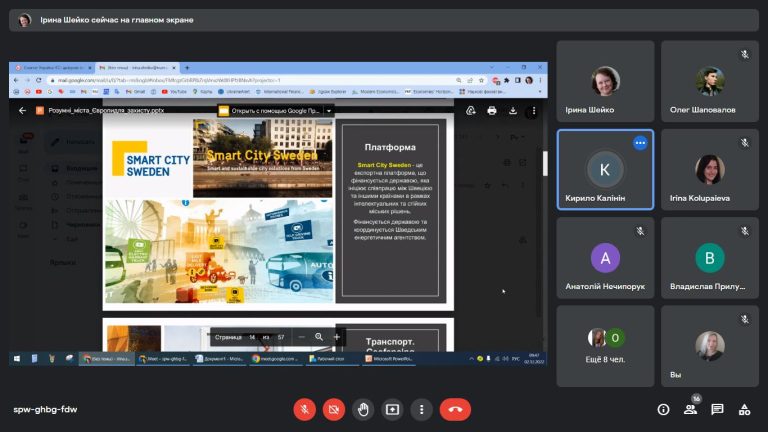This screenshot has width=768, height=432.
Task: Click meeting code spw-ghbg-fdw
Action: click(45, 409)
